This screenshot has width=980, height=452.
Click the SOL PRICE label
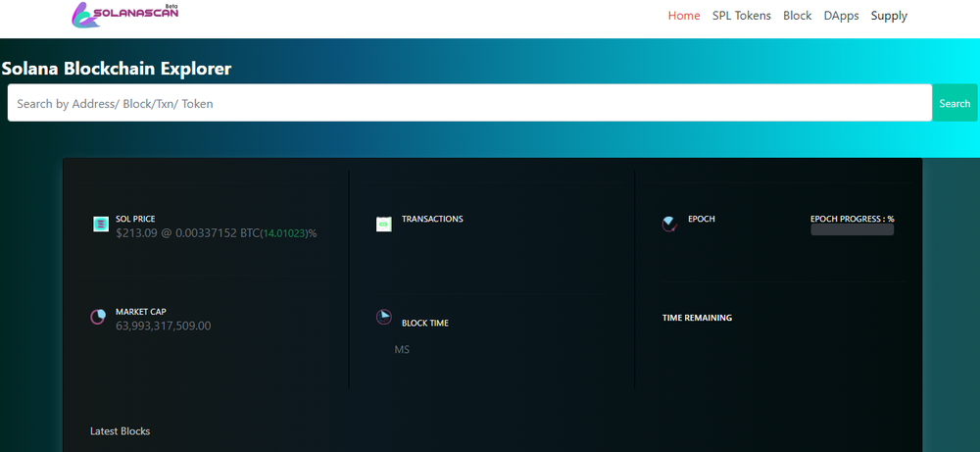click(135, 219)
